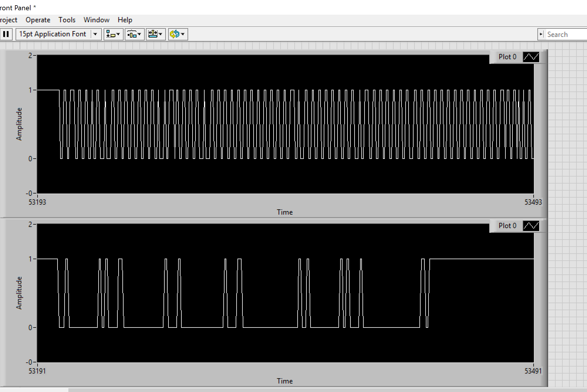Open the Help menu
This screenshot has width=587, height=392.
pos(125,20)
